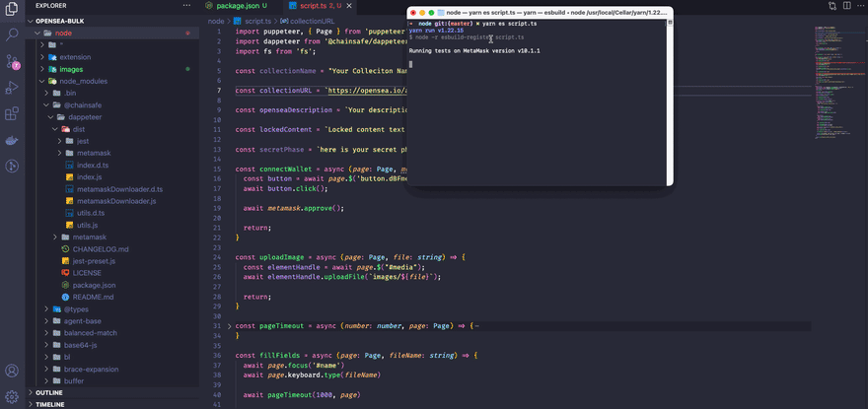The height and width of the screenshot is (409, 868).
Task: Open the Manage gear menu
Action: click(x=12, y=396)
